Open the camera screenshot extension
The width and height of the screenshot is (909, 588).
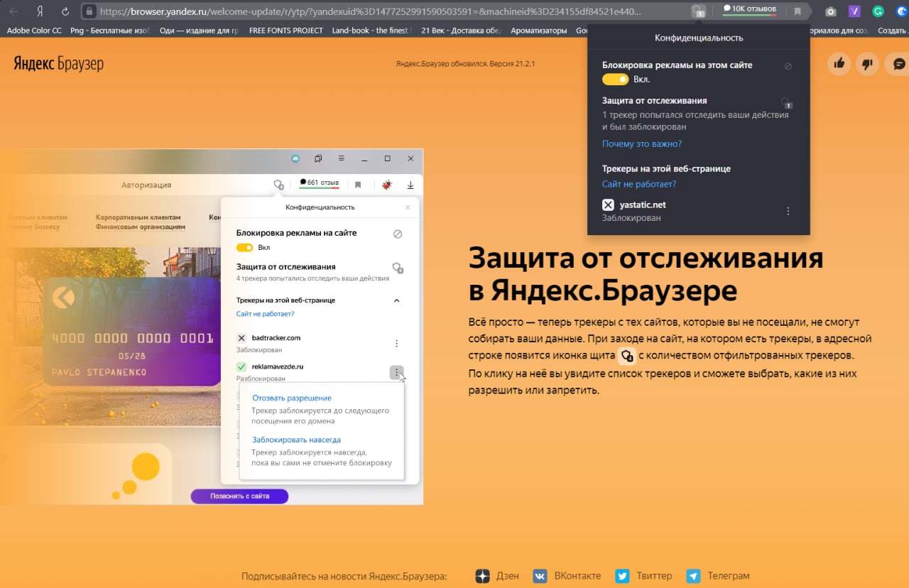tap(830, 11)
